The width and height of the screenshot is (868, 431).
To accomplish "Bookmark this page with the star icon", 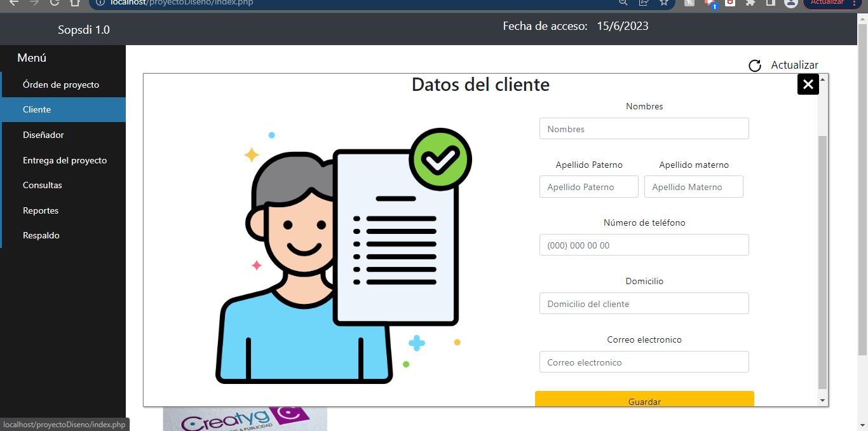I will (664, 3).
